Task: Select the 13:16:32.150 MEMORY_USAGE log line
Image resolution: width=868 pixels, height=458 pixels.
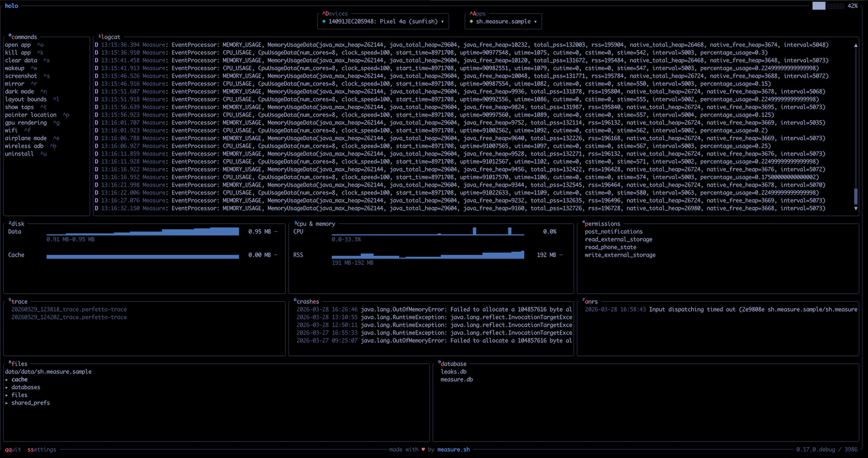Action: pos(460,208)
